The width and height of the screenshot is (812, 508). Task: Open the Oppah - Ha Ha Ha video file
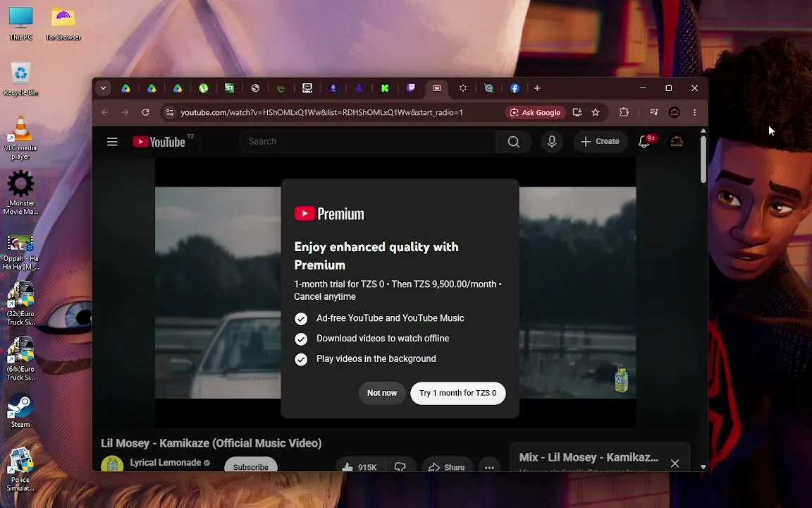click(20, 253)
